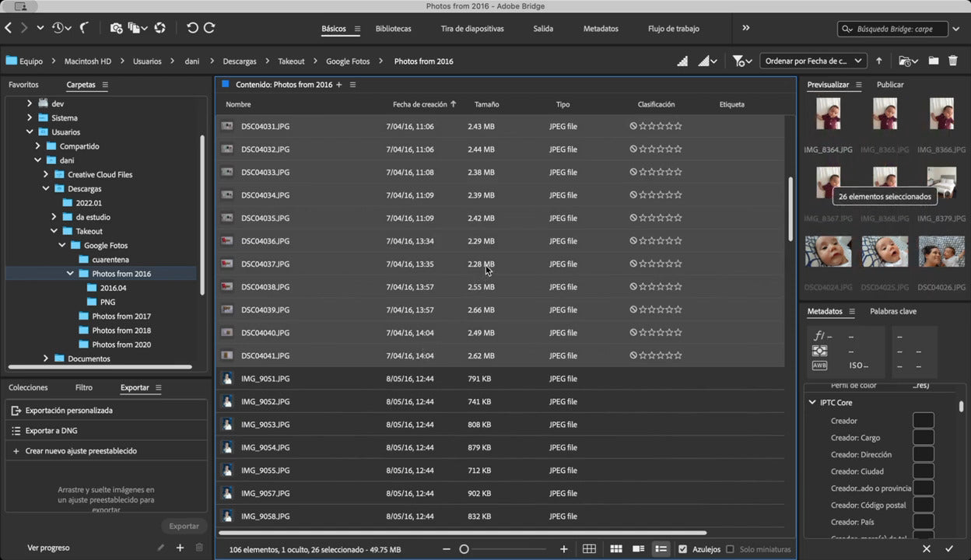Switch to the Bibliotecas workspace
The width and height of the screenshot is (971, 560).
click(x=393, y=29)
